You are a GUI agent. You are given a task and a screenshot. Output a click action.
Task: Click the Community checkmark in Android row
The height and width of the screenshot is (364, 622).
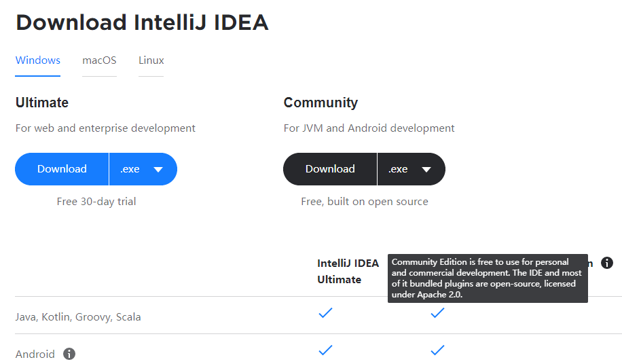coord(437,350)
